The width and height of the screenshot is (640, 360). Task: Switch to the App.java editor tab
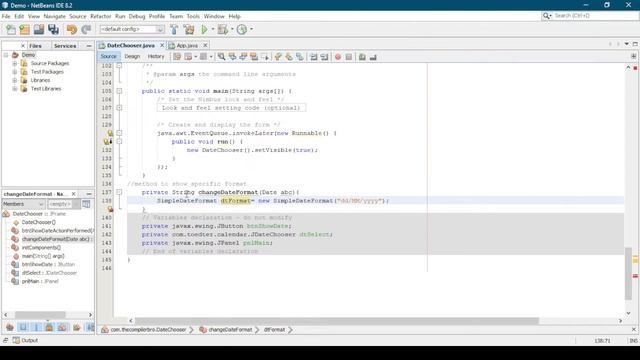click(x=187, y=45)
